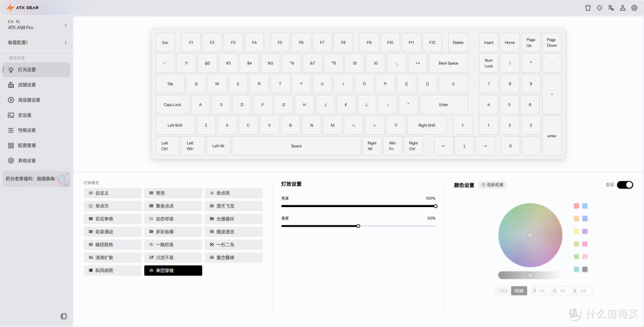Click the down arrow key on keyboard
644x327 pixels.
coord(464,146)
